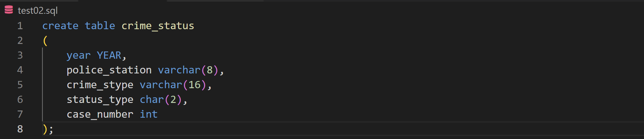The image size is (644, 139).
Task: Click the red database file icon
Action: click(x=9, y=10)
